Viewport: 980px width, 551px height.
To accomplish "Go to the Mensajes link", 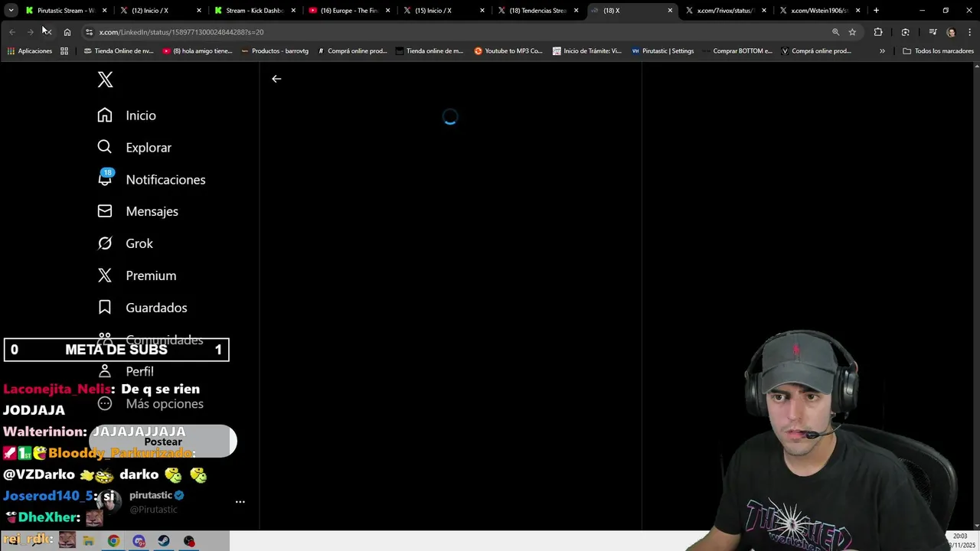I will (x=152, y=211).
